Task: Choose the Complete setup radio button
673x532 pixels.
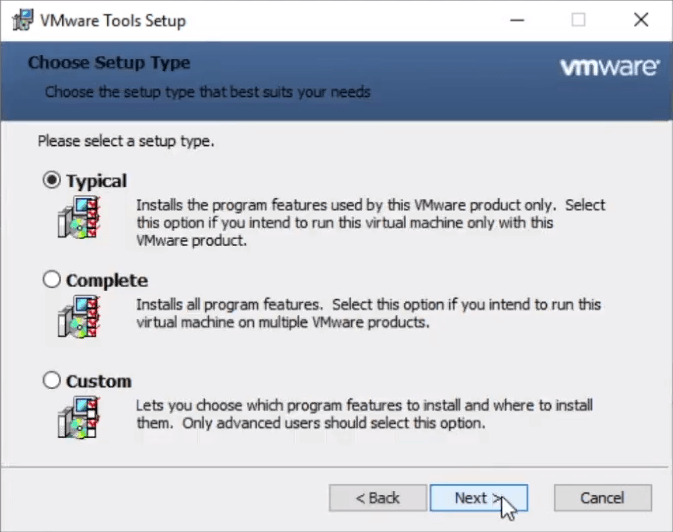Action: click(x=52, y=281)
